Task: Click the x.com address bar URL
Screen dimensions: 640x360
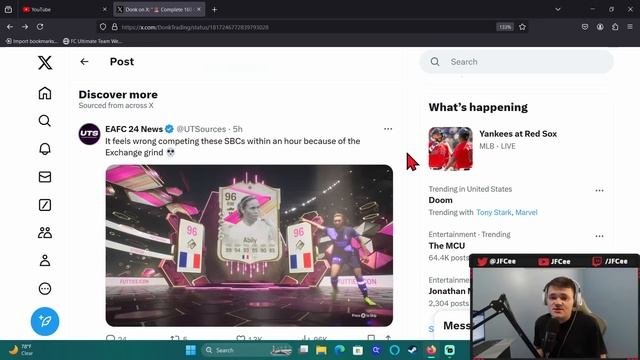Action: (x=195, y=27)
